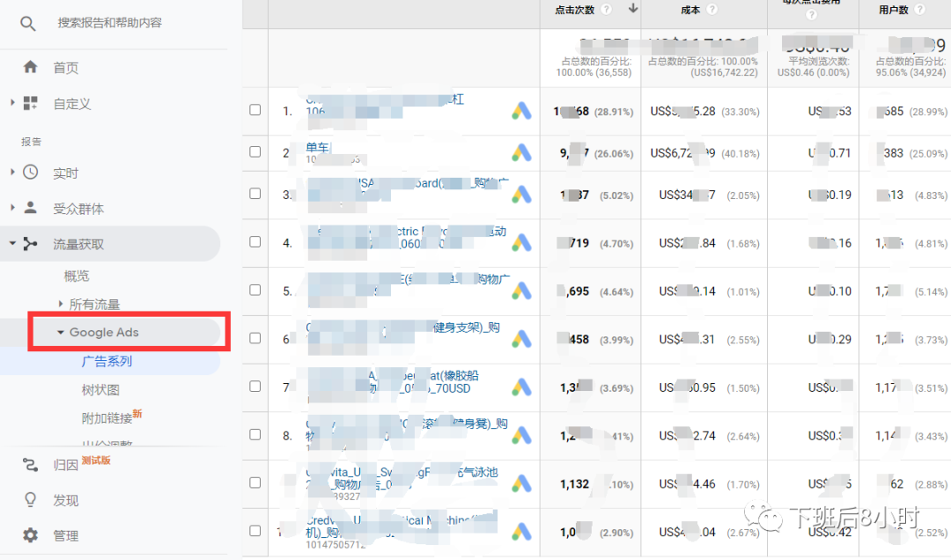Click the home icon
Image resolution: width=951 pixels, height=560 pixels.
coord(30,67)
